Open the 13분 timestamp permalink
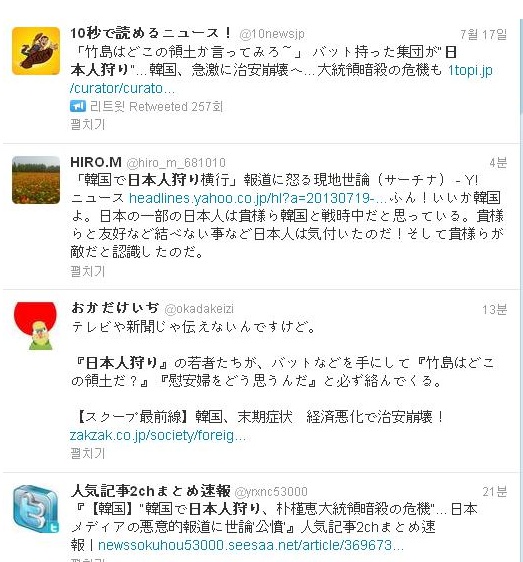523x562 pixels. (495, 309)
